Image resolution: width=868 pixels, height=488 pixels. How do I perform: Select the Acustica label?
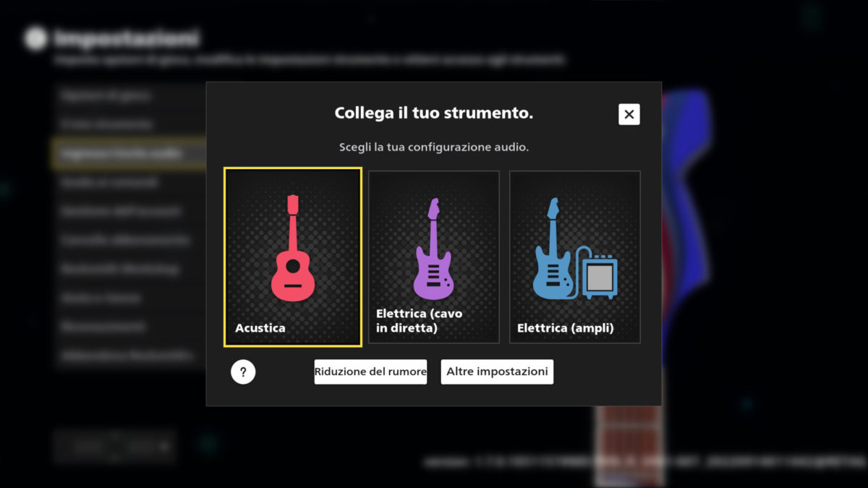coord(260,328)
